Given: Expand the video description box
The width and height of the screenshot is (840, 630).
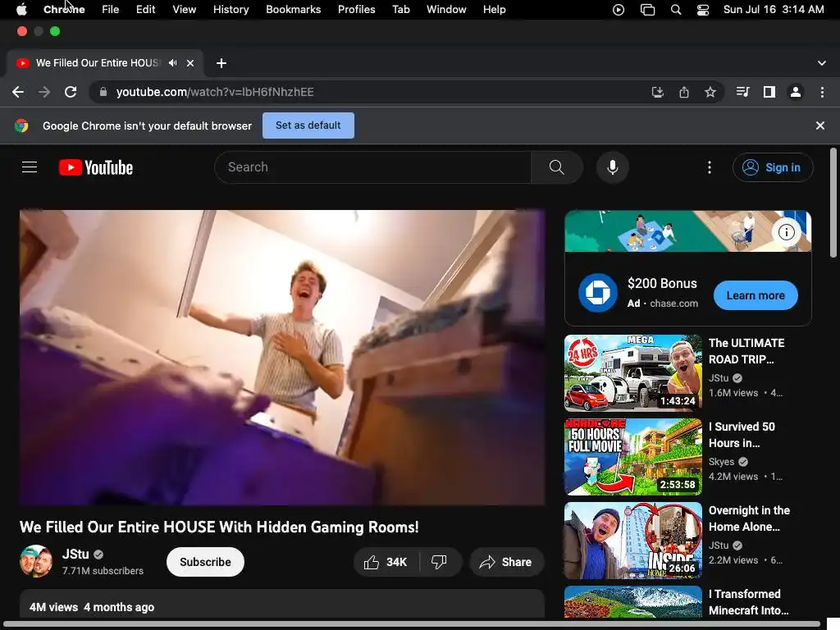Looking at the screenshot, I should click(x=282, y=605).
